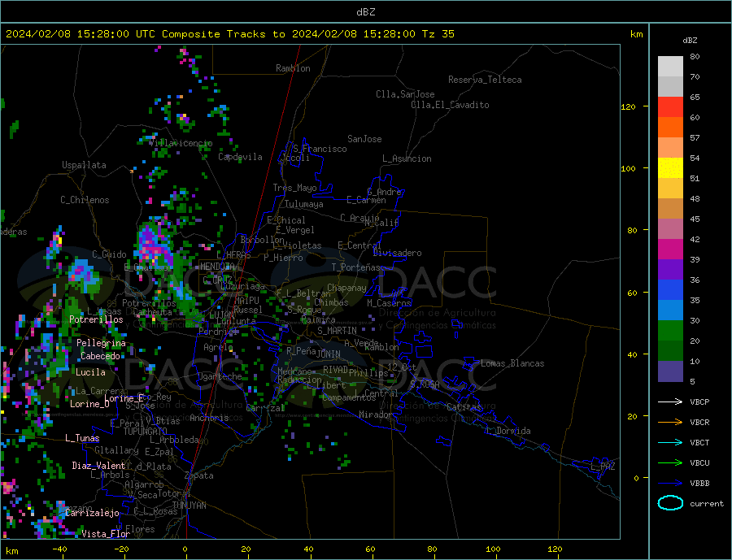Click the TUPUNGATO city label
The height and width of the screenshot is (560, 732).
click(x=146, y=432)
